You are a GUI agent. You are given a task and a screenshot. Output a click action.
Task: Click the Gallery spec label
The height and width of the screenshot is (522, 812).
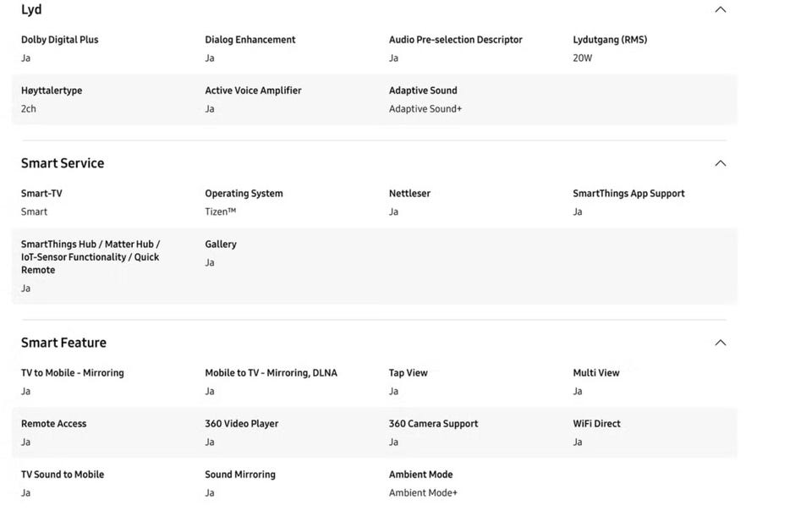pos(221,245)
